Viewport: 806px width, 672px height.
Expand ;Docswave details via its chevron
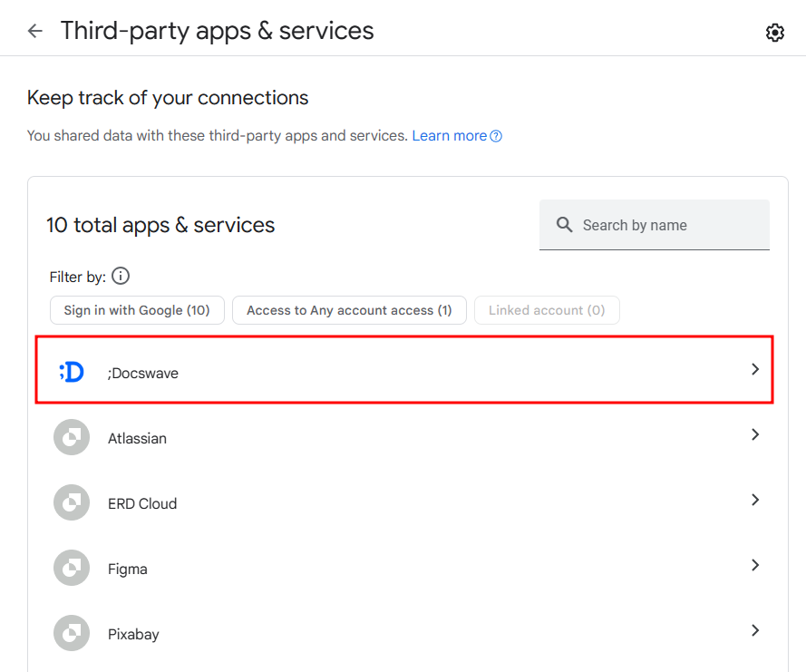pos(755,369)
